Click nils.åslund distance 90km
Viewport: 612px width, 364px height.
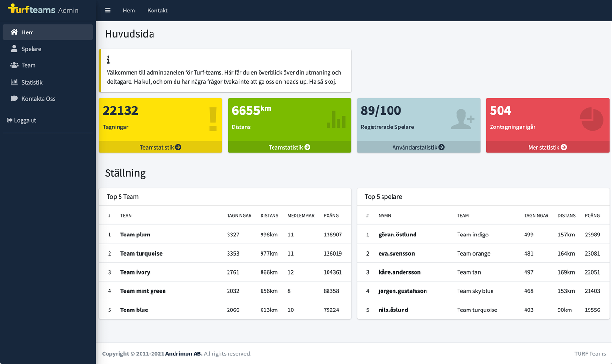point(565,310)
